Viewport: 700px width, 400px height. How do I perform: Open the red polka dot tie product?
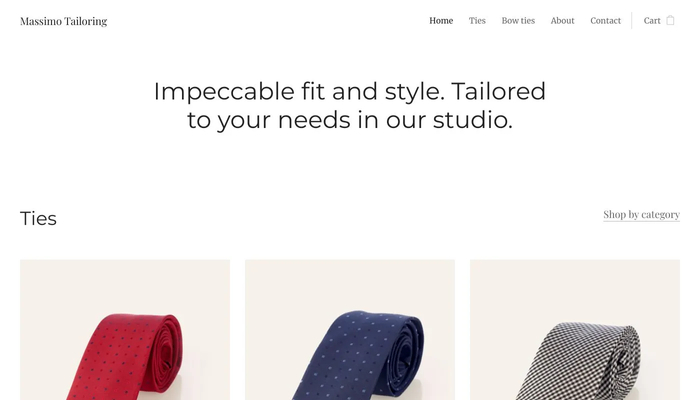[125, 329]
